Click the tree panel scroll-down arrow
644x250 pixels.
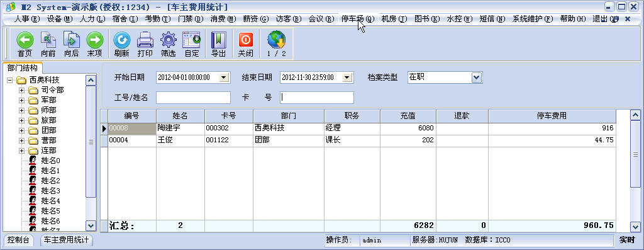[91, 225]
